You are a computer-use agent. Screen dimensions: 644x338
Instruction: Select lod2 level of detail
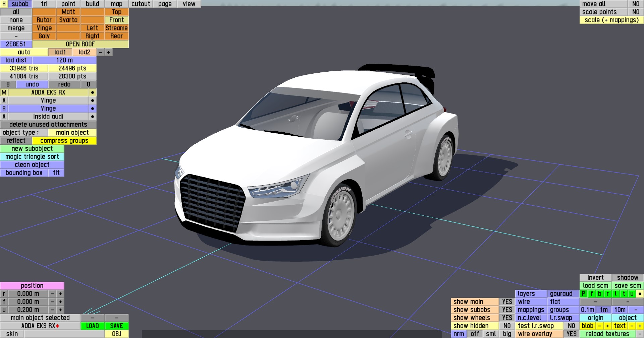click(x=85, y=52)
